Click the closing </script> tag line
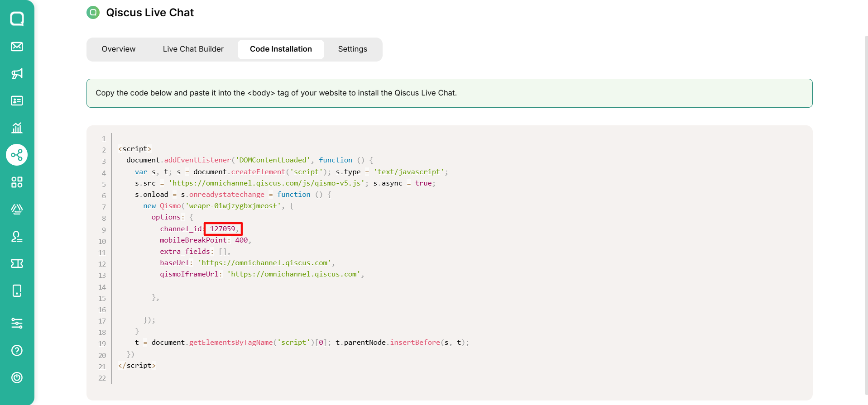Screen dimensions: 868x405 (x=137, y=366)
